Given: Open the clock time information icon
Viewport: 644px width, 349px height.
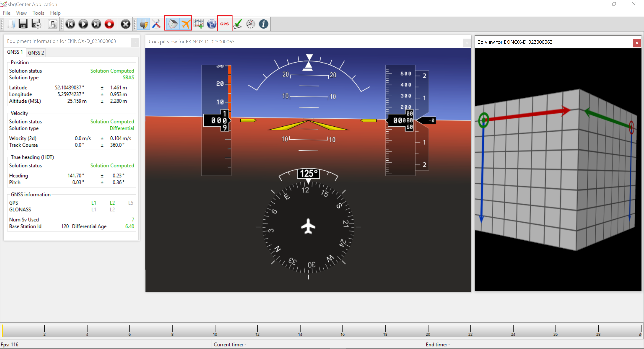Looking at the screenshot, I should coord(250,24).
